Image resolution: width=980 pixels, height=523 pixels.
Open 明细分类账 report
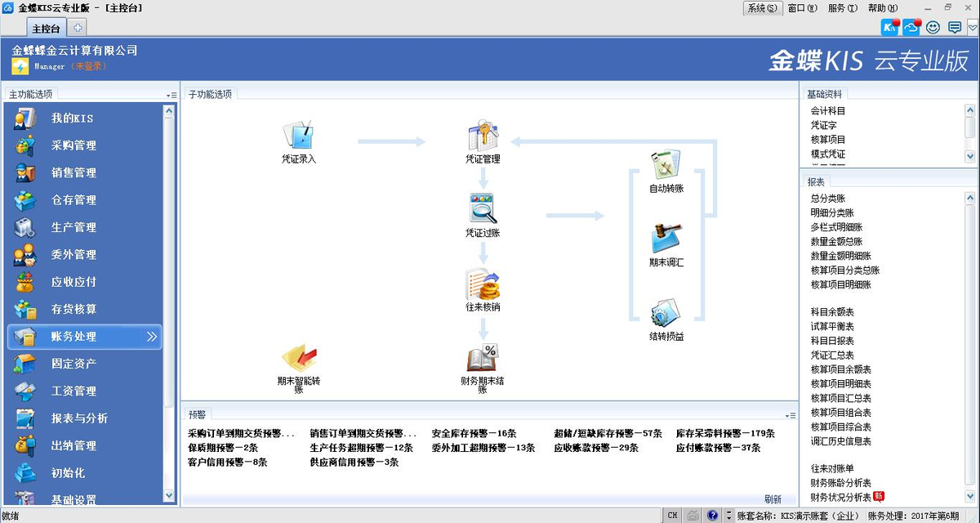pyautogui.click(x=832, y=212)
